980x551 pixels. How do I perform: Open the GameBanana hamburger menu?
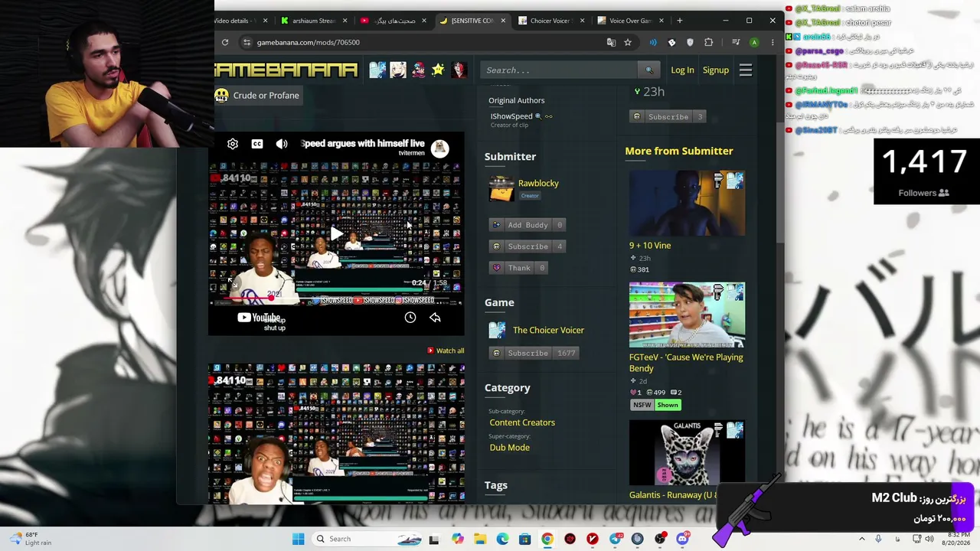tap(746, 70)
